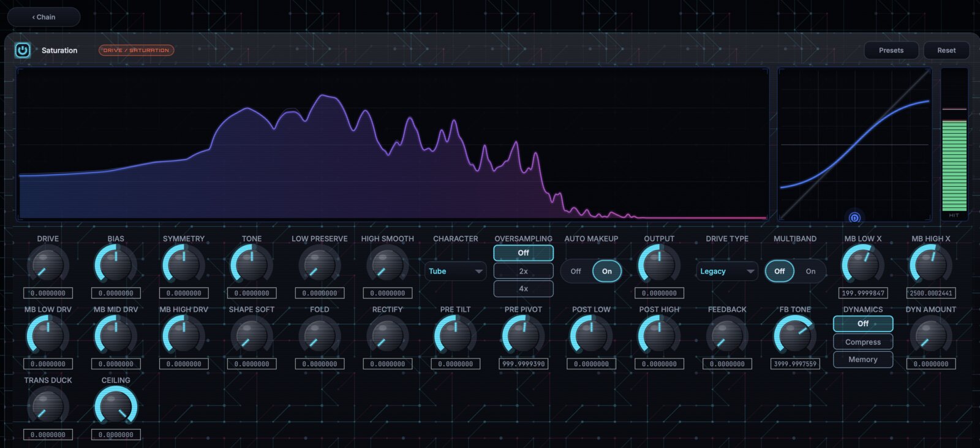Click the MB High X knob

click(930, 265)
